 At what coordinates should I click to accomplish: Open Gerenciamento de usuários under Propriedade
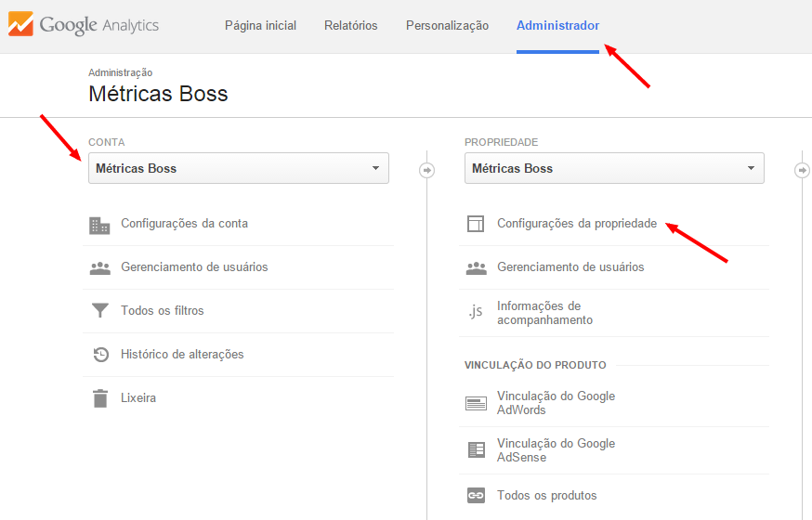(570, 267)
